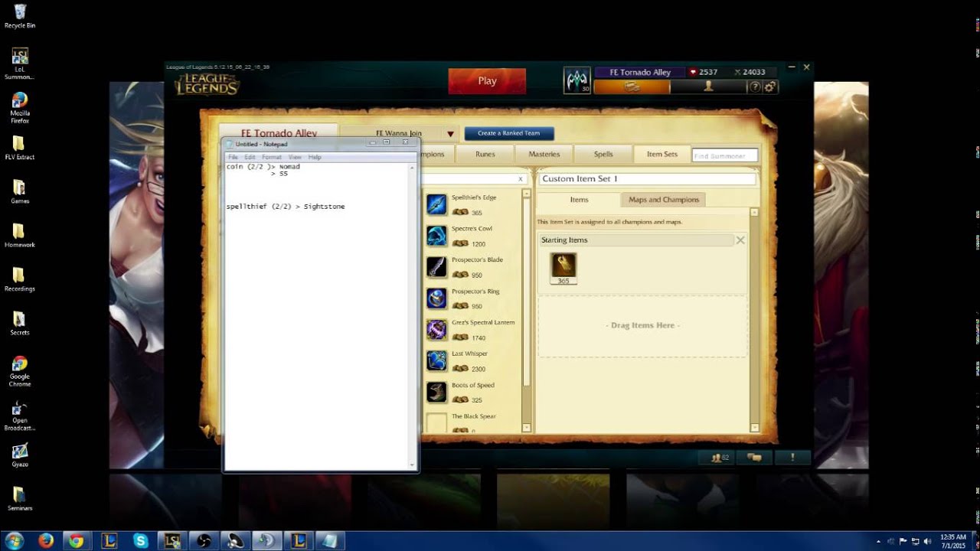Remove the Starting Items block with X
The width and height of the screenshot is (980, 551).
(740, 240)
